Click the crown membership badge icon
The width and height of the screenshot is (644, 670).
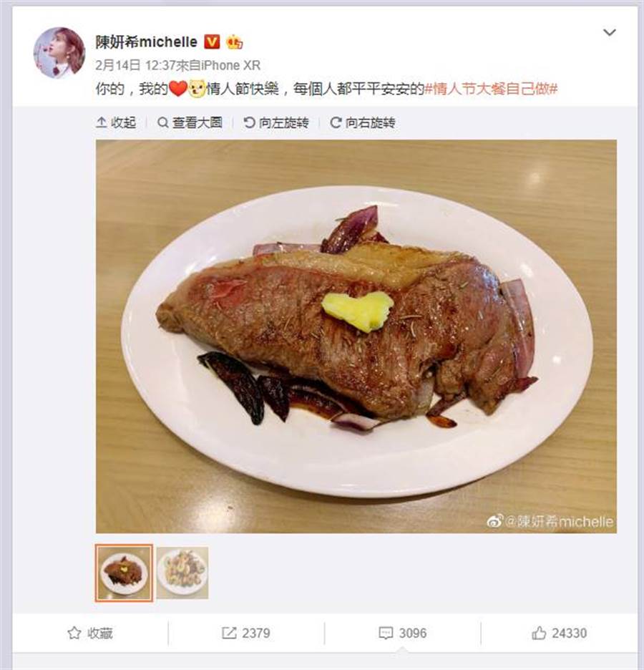tap(235, 42)
